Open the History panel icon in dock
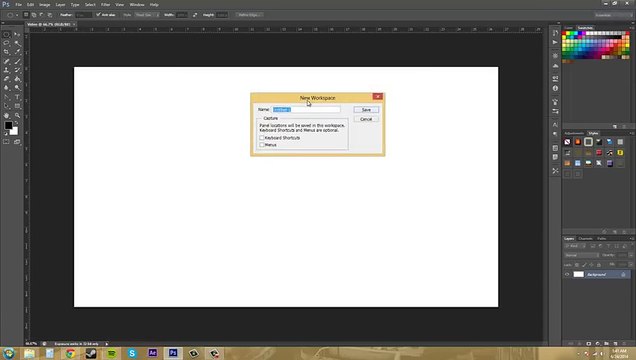This screenshot has width=636, height=360. (555, 33)
